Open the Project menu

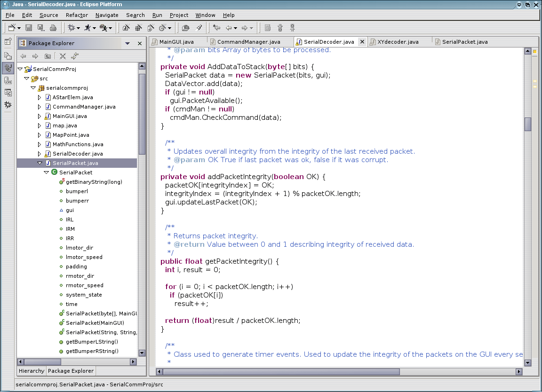(x=179, y=15)
